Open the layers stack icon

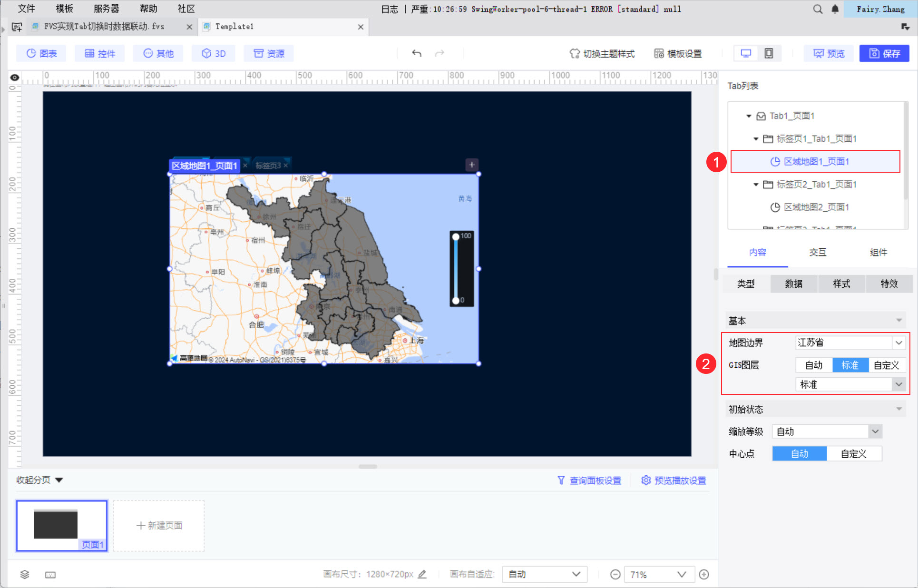[x=25, y=574]
